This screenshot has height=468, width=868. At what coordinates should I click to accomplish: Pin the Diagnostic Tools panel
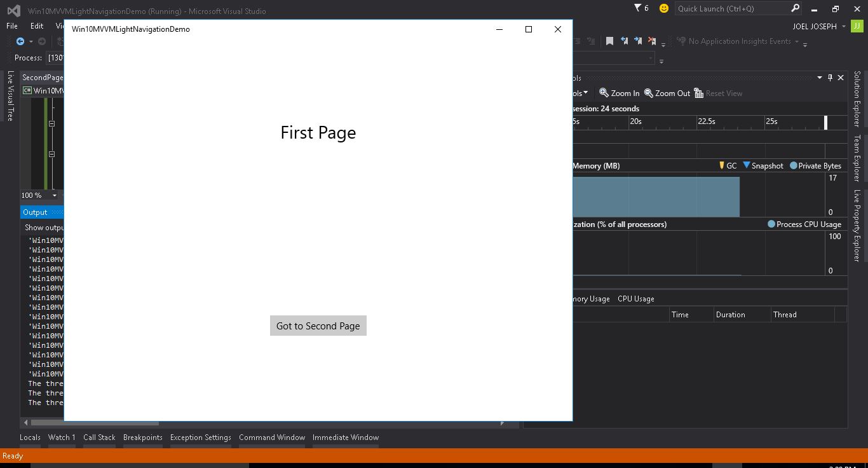[x=830, y=78]
